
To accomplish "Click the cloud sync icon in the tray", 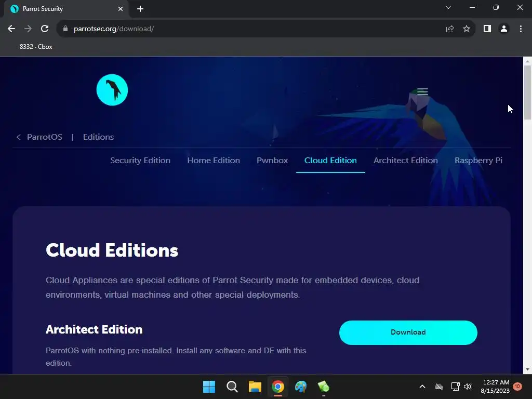I will tap(439, 387).
